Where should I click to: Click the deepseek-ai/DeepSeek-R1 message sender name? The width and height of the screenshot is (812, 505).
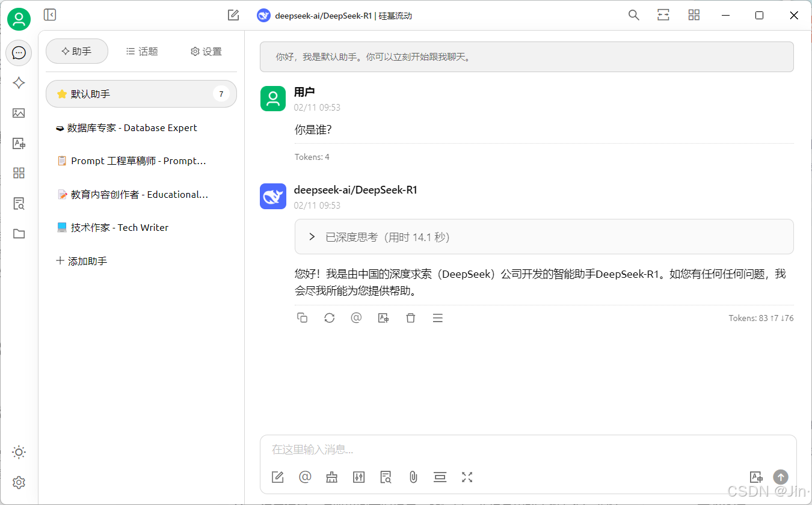[x=355, y=190]
